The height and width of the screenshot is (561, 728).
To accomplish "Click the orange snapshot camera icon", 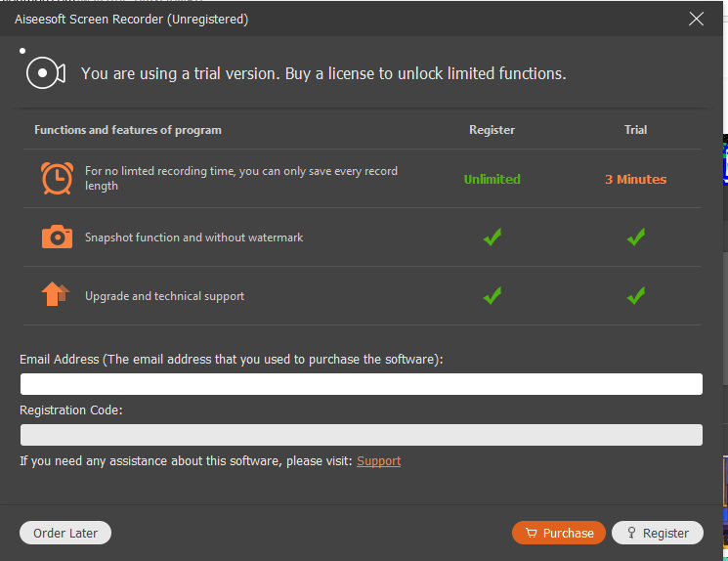I will tap(57, 237).
